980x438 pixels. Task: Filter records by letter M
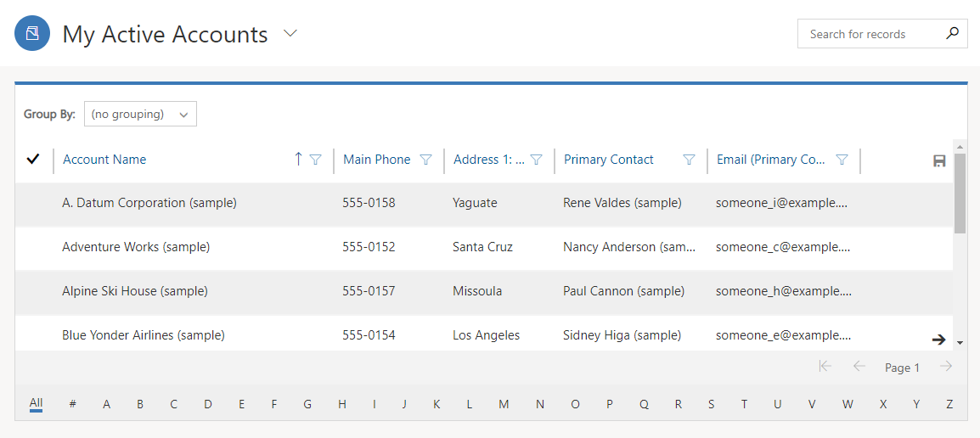pyautogui.click(x=504, y=404)
